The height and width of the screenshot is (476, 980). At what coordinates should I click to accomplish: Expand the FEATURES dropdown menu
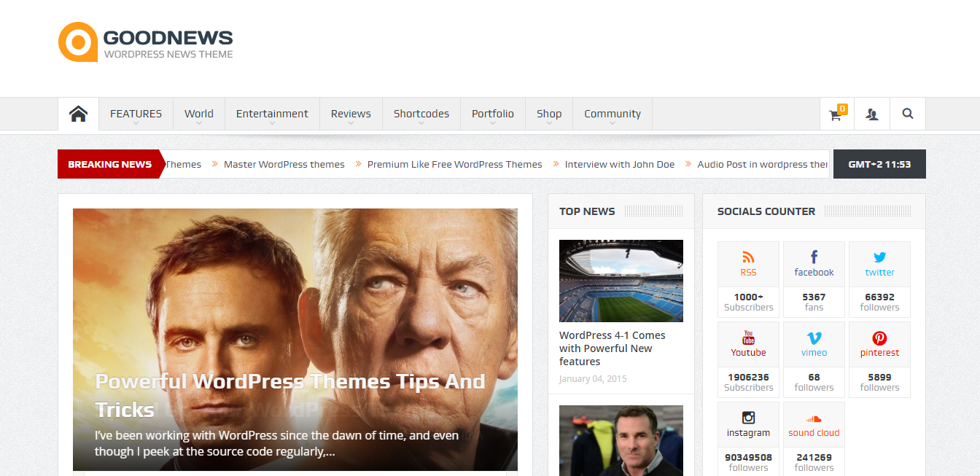pos(136,114)
